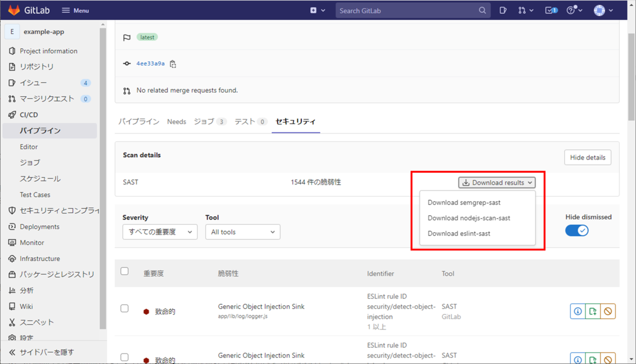Open the create new plus icon
This screenshot has width=636, height=364.
[x=314, y=10]
